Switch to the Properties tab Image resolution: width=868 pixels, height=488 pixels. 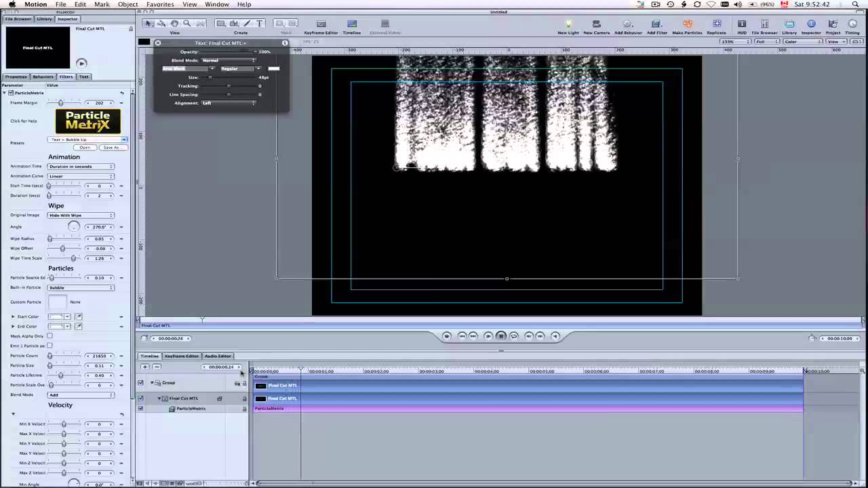(x=16, y=77)
